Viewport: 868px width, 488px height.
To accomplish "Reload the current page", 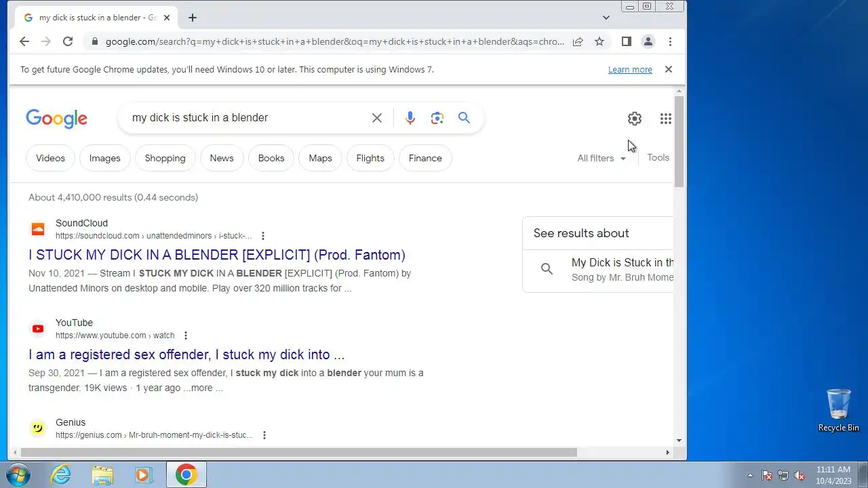I will tap(68, 41).
